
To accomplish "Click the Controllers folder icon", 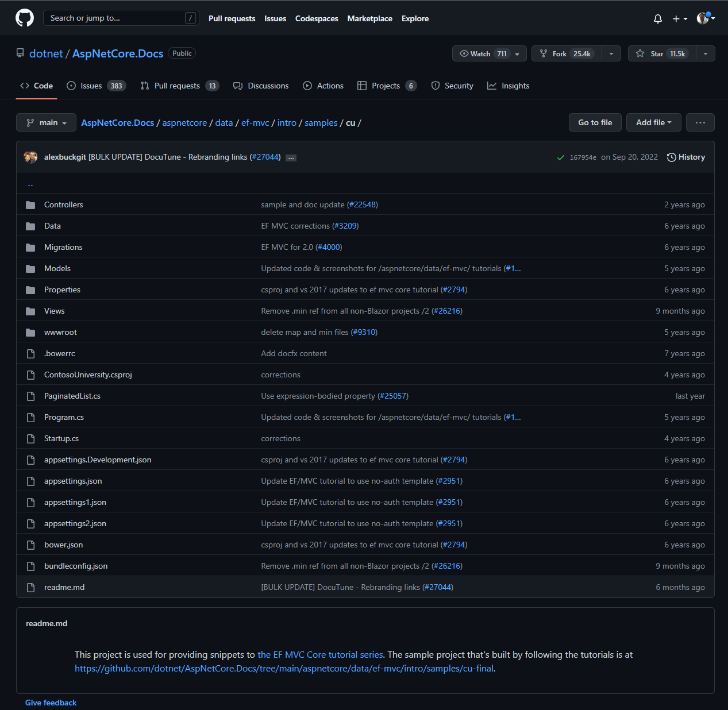I will tap(30, 205).
